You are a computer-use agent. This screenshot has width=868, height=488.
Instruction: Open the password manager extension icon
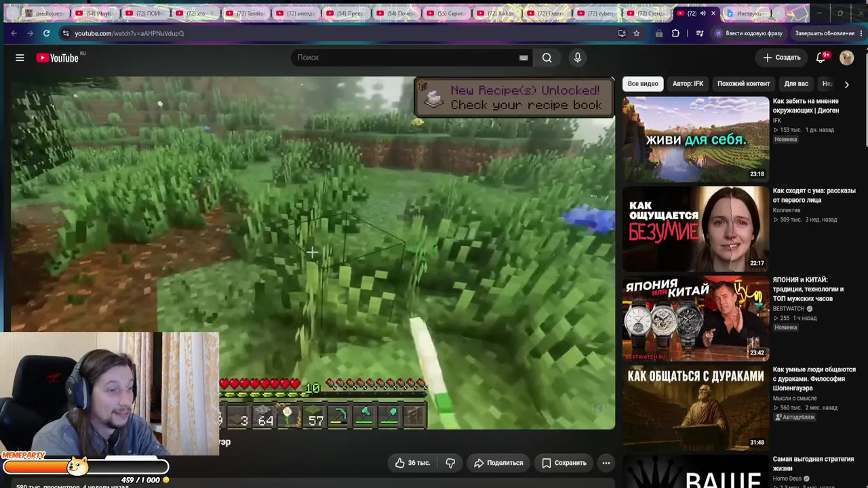tap(658, 33)
